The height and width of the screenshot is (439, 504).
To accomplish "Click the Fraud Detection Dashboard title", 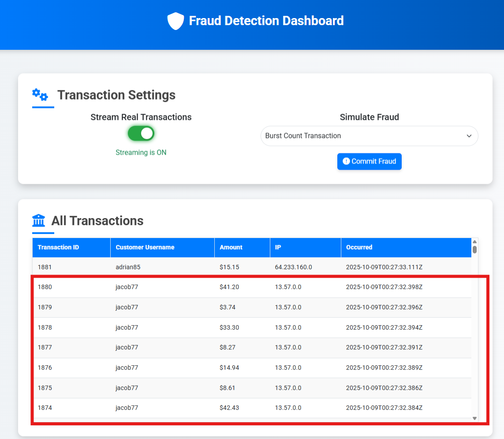I will 266,21.
